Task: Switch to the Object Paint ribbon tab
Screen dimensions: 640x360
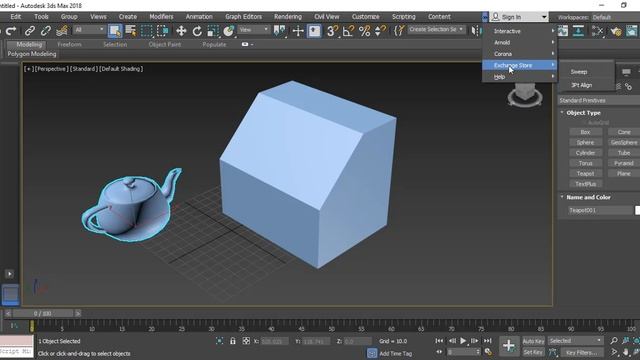Action: pos(164,44)
